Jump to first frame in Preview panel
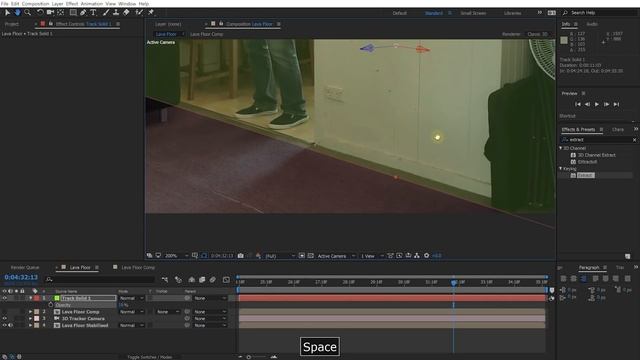Screen dimensions: 640x360 click(x=578, y=104)
